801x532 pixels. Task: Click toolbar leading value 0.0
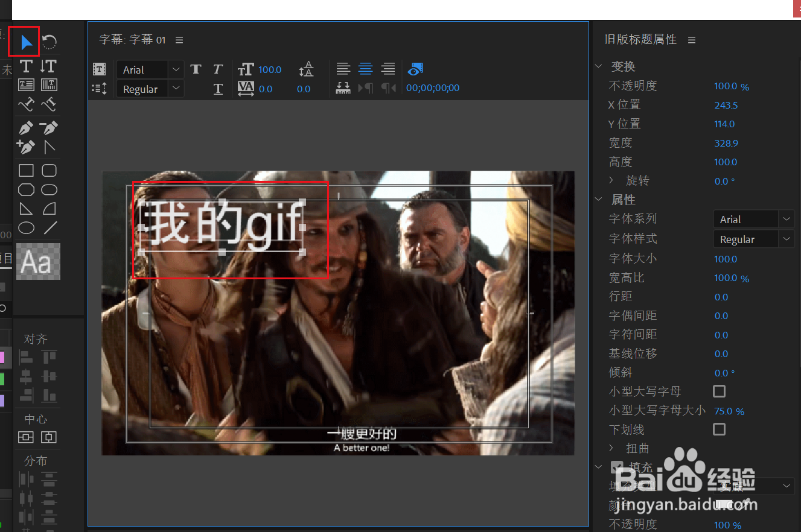click(304, 89)
